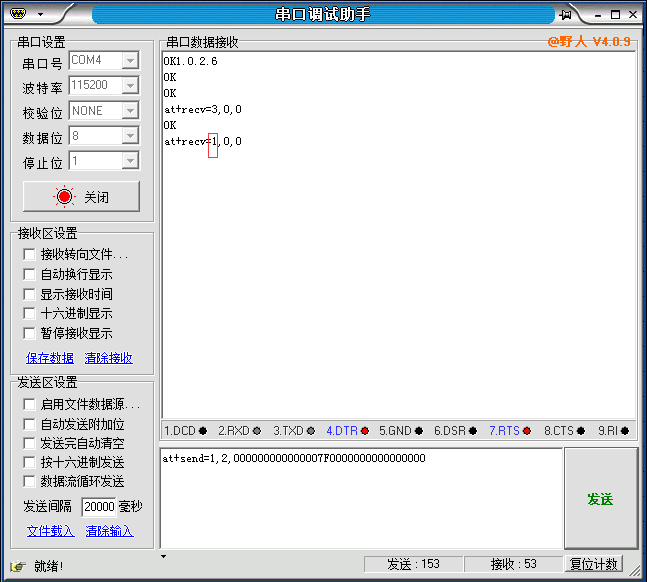Click the at+recv=1,0,0 line

(x=203, y=142)
